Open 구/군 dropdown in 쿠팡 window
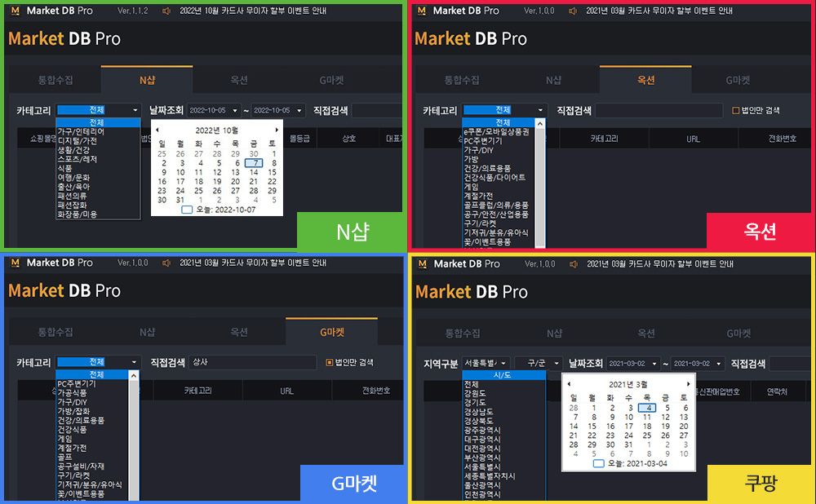Image resolution: width=816 pixels, height=504 pixels. tap(539, 364)
